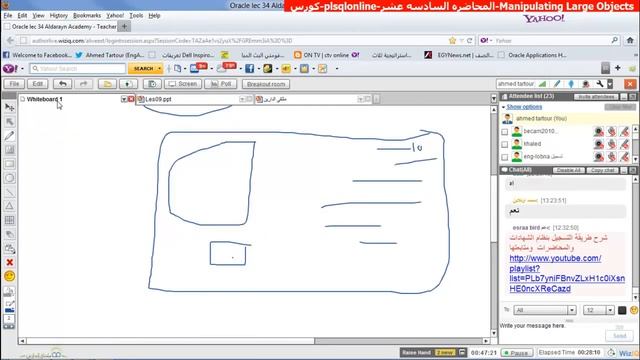Select the straight line tool
640x360 pixels.
pyautogui.click(x=10, y=192)
